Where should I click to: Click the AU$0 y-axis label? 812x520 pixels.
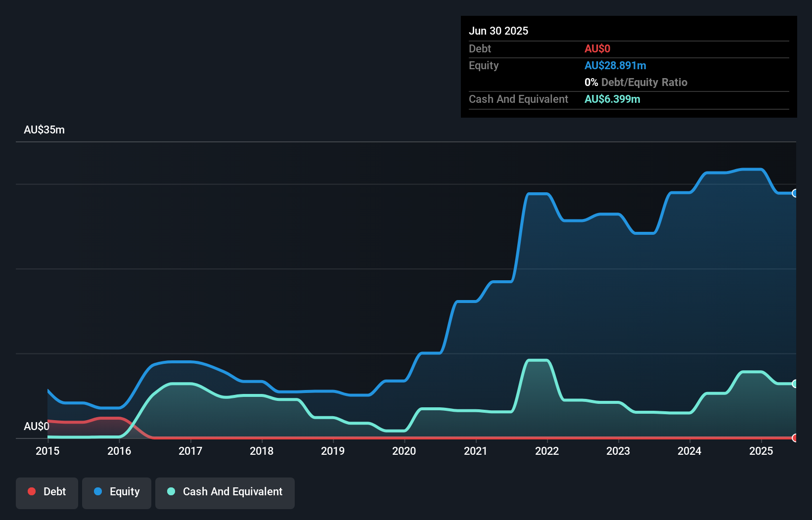(x=37, y=427)
